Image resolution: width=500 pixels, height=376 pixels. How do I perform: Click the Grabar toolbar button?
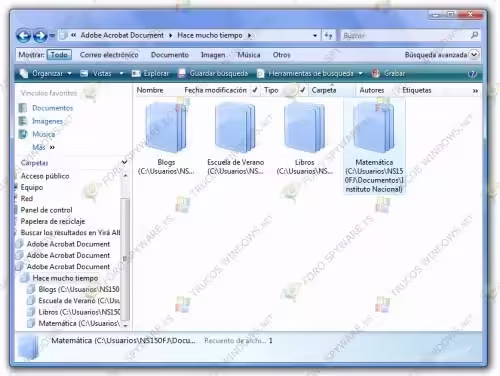389,73
